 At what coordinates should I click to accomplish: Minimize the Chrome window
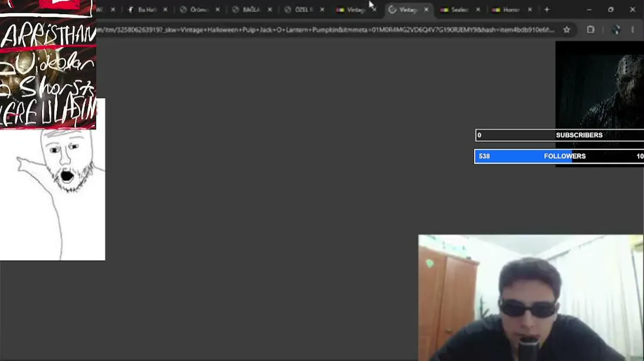[589, 10]
